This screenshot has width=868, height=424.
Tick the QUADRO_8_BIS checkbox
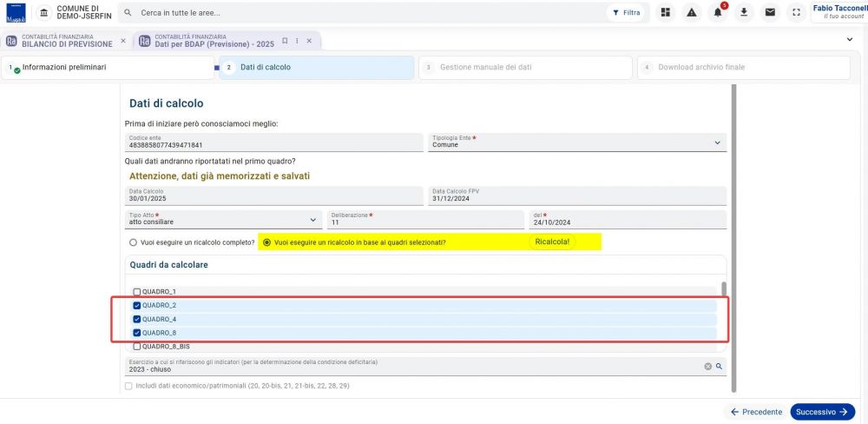137,347
